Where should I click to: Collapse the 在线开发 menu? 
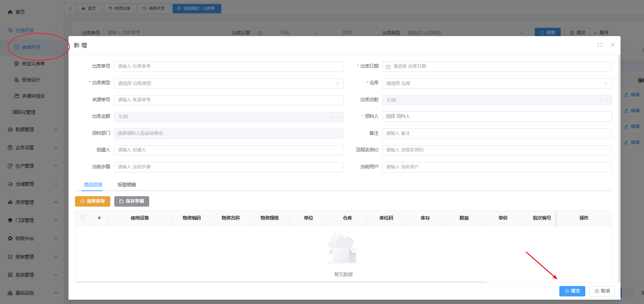(56, 30)
